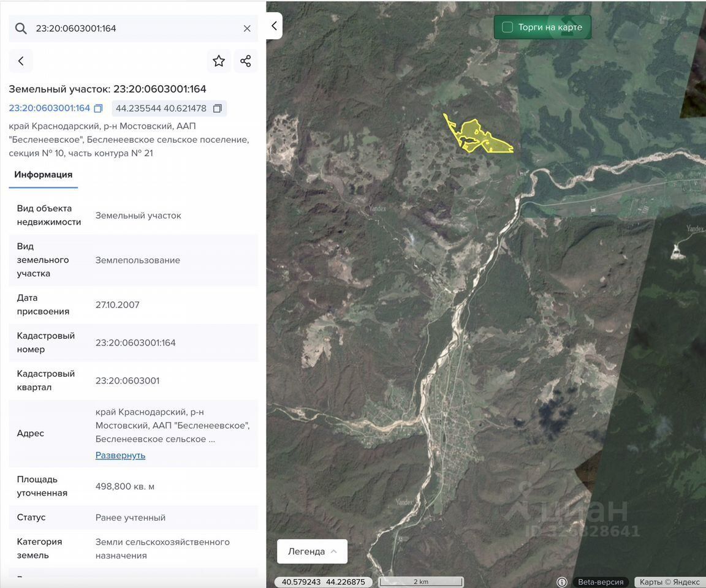706x588 pixels.
Task: Click the search magnifier icon
Action: pyautogui.click(x=21, y=28)
